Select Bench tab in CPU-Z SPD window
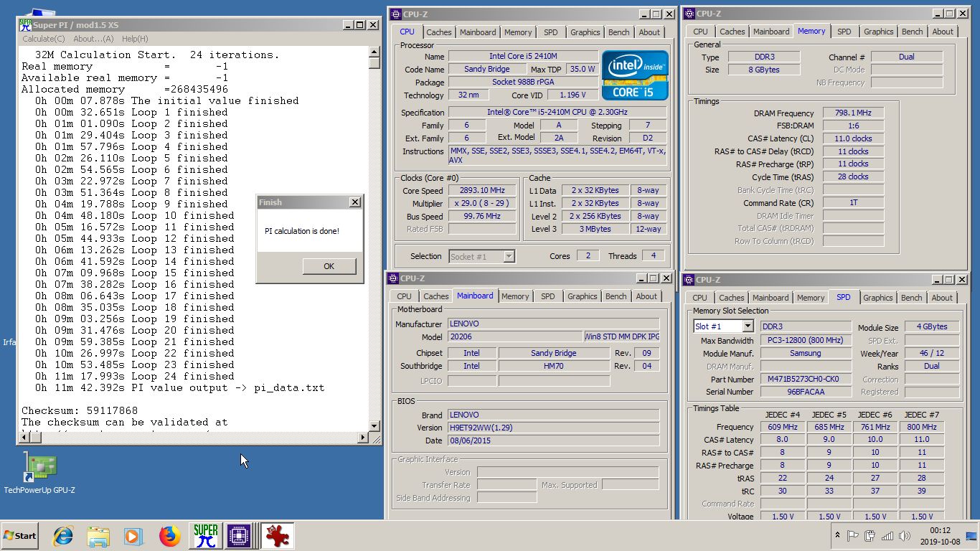Viewport: 980px width, 551px height. (911, 298)
